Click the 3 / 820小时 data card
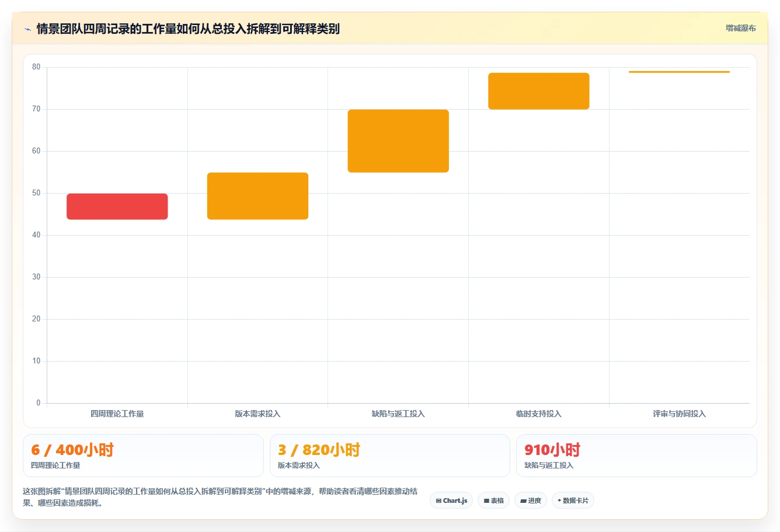Screen dimensions: 780x532 click(389, 456)
